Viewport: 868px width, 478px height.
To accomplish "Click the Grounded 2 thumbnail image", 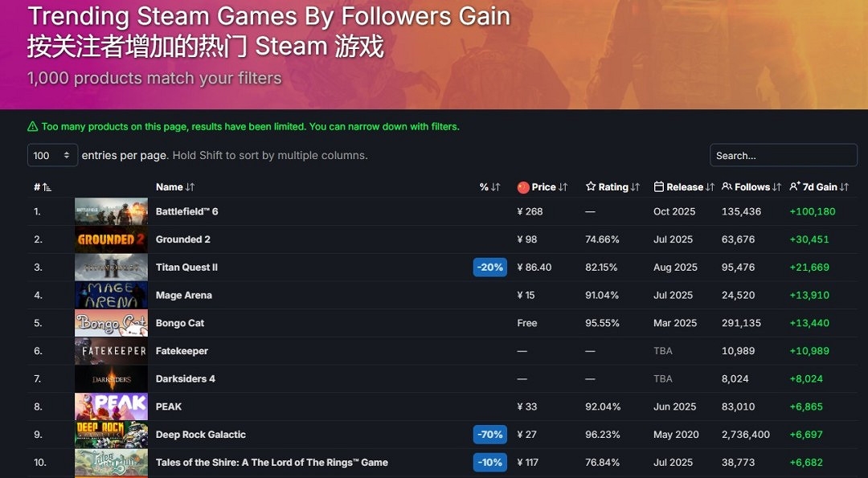I will [111, 239].
